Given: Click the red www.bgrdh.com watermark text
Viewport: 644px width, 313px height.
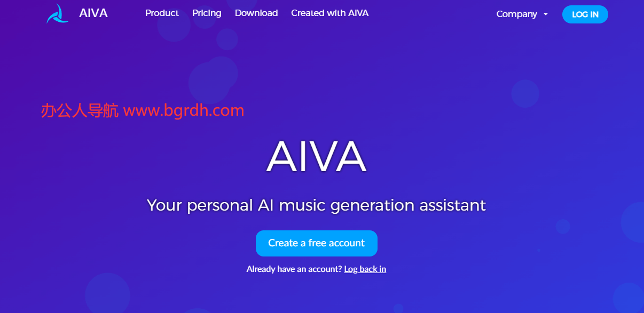Looking at the screenshot, I should tap(184, 110).
